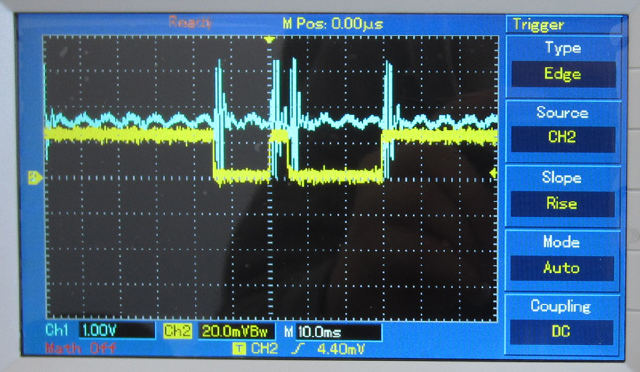Click the yellow trigger position marker at top
This screenshot has width=640, height=372.
coord(269,40)
